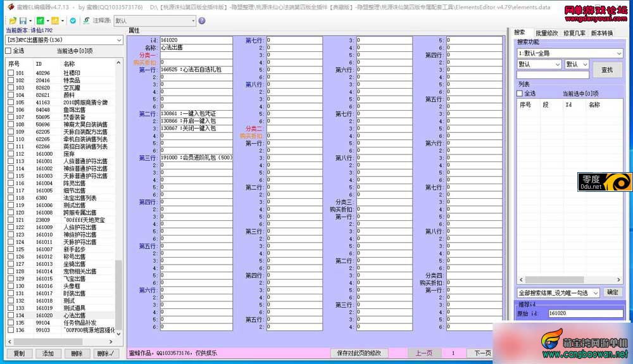Screen dimensions: 633x364
Task: Click the 名称 field containing 心法出售
Action: 196,47
